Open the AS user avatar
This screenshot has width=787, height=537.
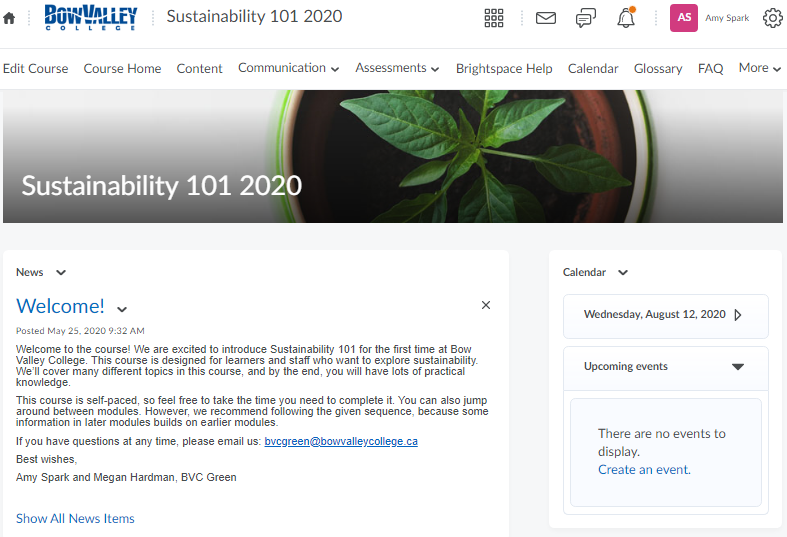[684, 18]
